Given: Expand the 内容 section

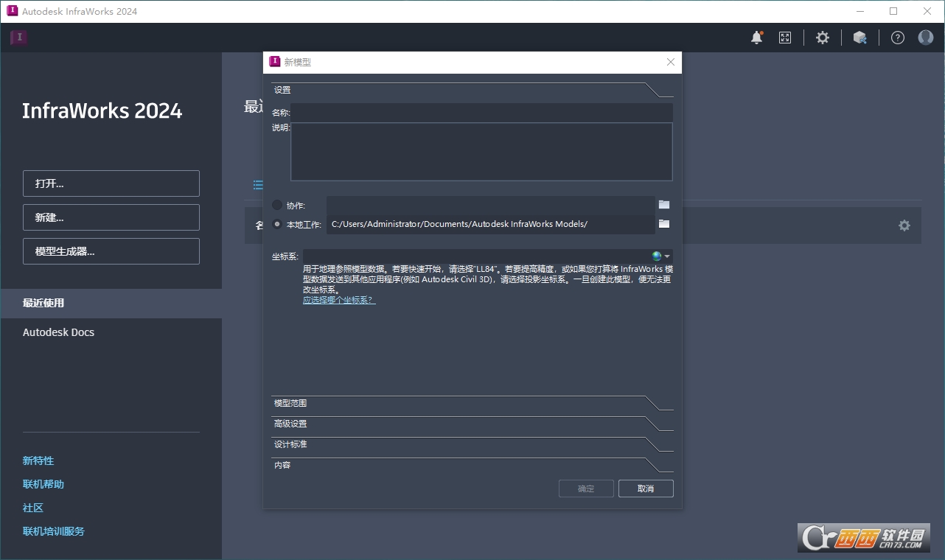Looking at the screenshot, I should [x=472, y=465].
